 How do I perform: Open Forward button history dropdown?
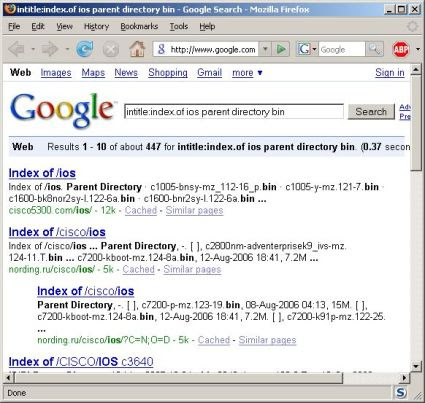point(67,49)
